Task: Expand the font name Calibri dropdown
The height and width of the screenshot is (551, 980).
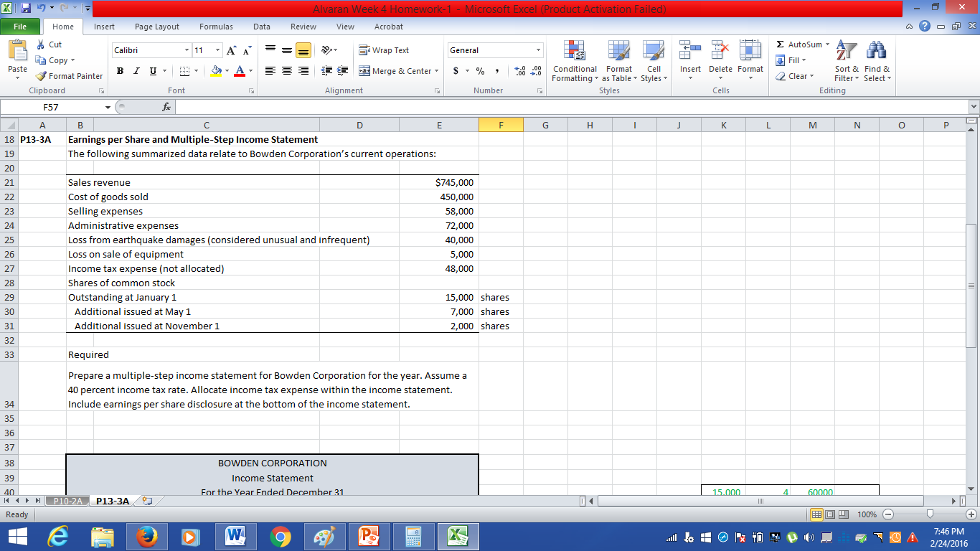Action: (187, 50)
